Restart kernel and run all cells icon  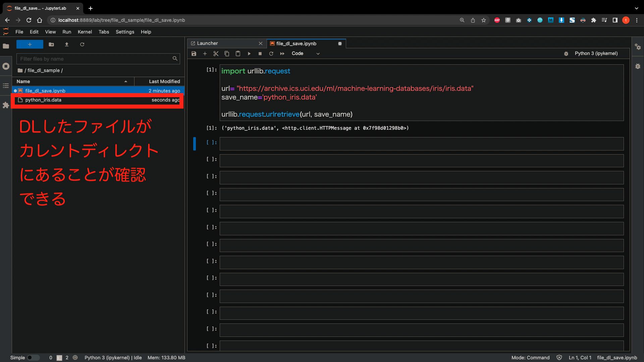(282, 54)
